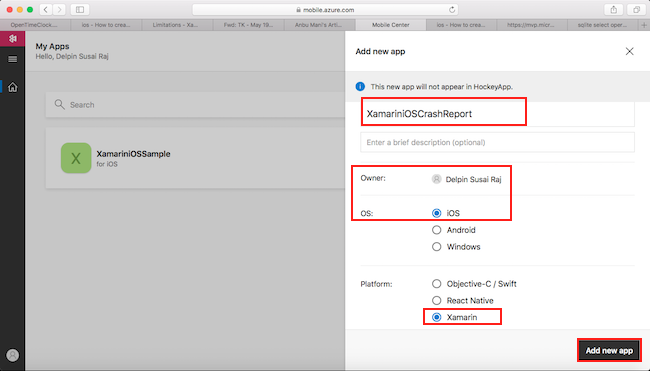Click the blue info icon in the HockeyApp notice
This screenshot has height=371, width=650.
[360, 87]
